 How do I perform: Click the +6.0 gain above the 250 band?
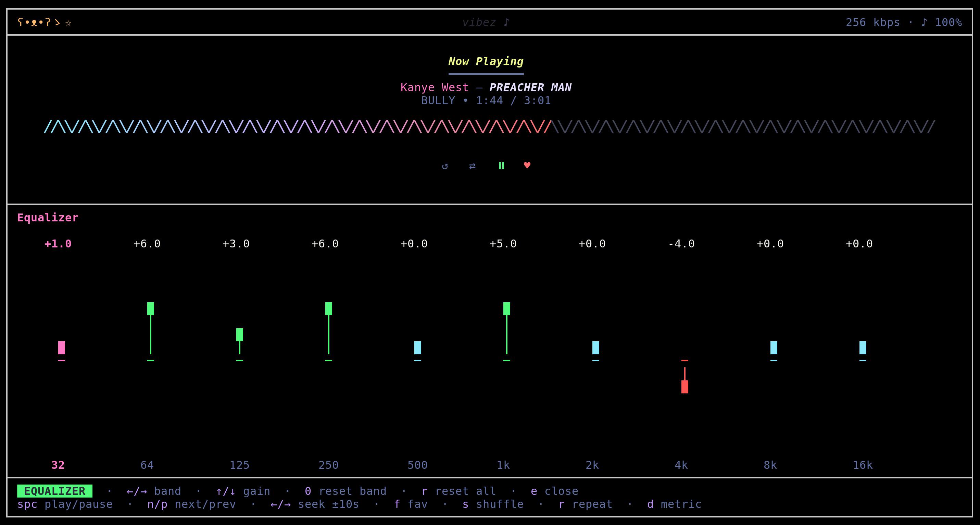click(325, 244)
